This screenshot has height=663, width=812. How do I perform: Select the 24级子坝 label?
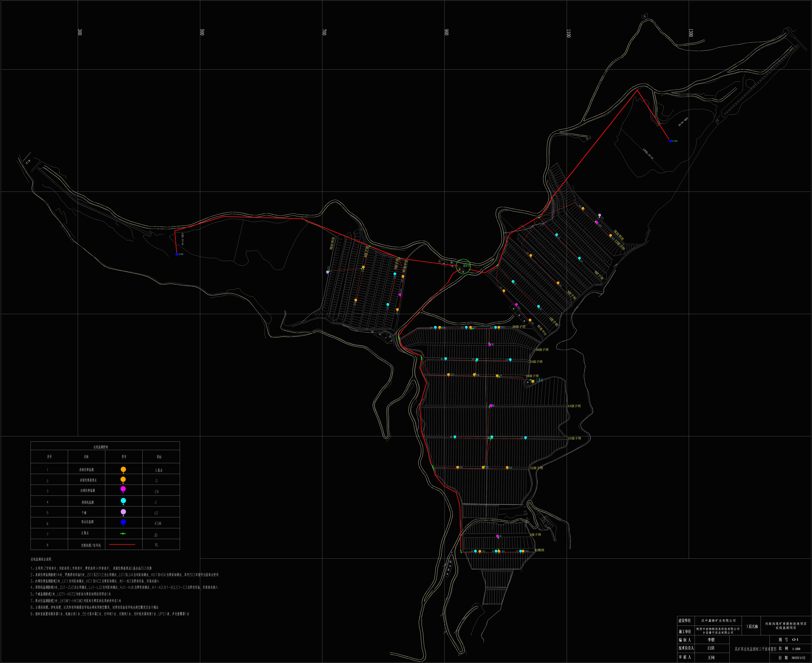pyautogui.click(x=532, y=376)
